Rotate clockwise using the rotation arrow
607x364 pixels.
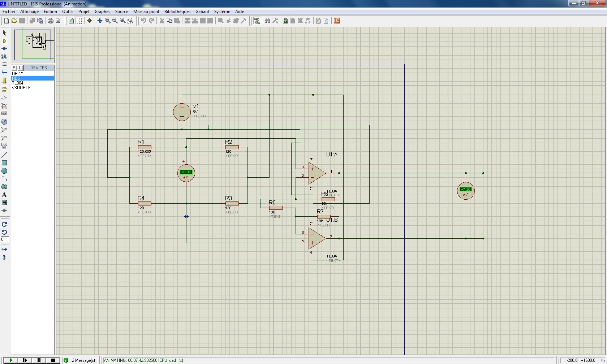(x=4, y=224)
